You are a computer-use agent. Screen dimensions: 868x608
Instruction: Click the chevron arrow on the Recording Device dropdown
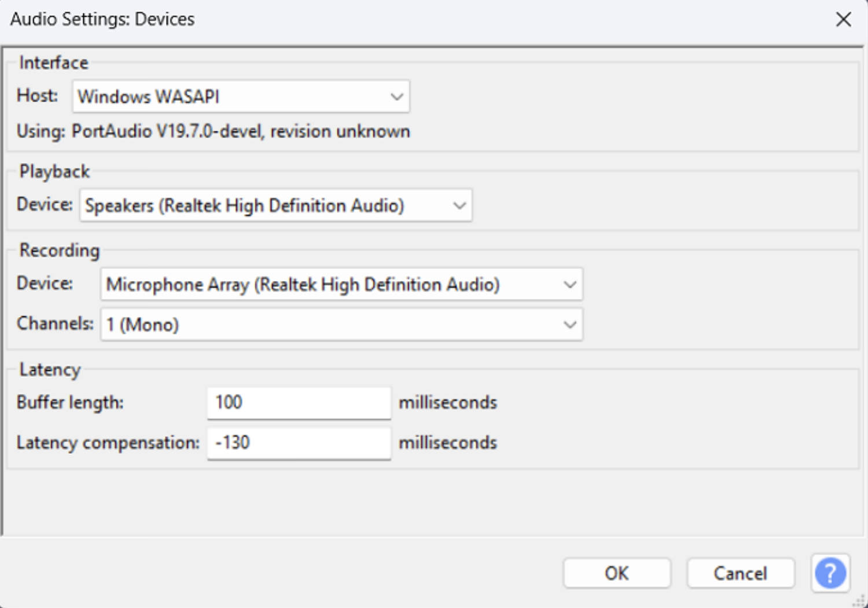tap(570, 285)
